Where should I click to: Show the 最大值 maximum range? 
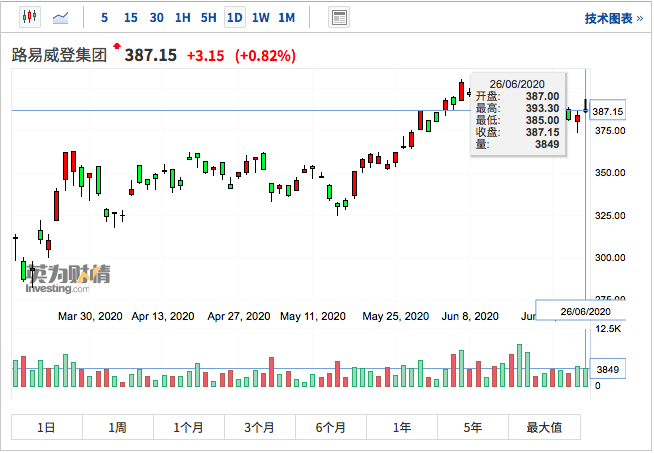tap(544, 427)
